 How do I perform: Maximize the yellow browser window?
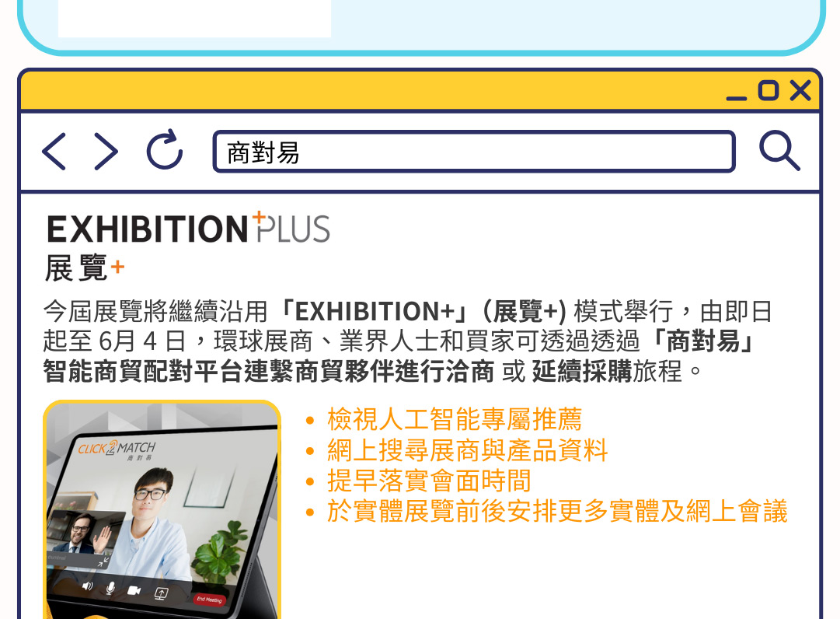pos(769,90)
